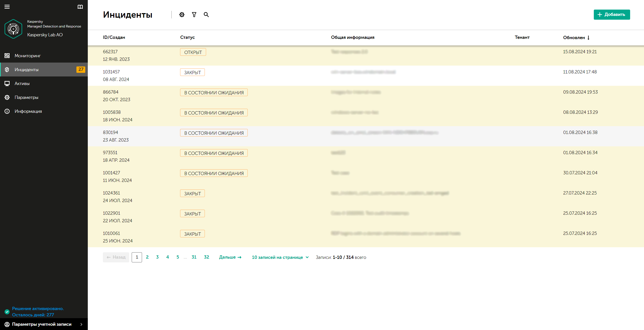Go to page 32

click(206, 257)
